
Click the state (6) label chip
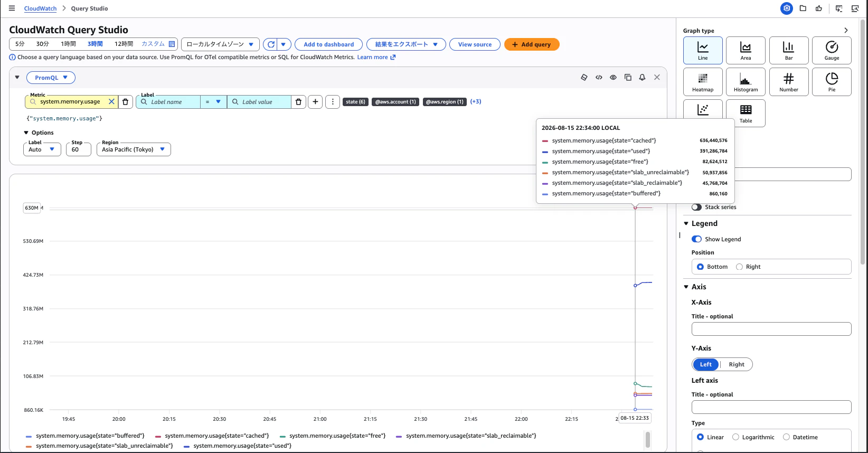[x=355, y=102]
